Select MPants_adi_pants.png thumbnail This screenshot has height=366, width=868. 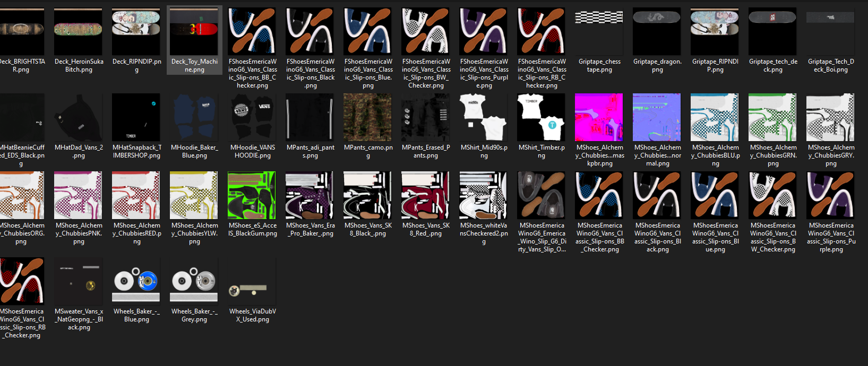(310, 118)
